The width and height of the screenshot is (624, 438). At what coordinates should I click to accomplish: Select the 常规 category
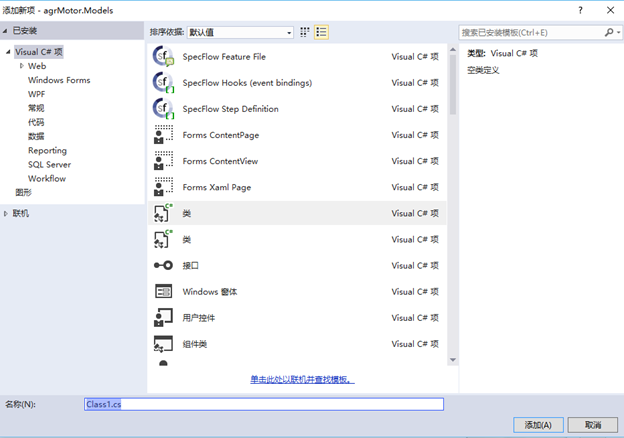coord(36,108)
